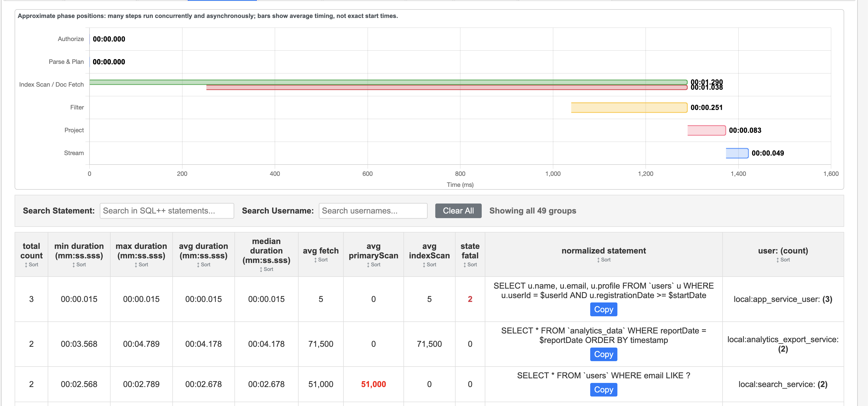The width and height of the screenshot is (868, 406).
Task: Focus the Search Statement input field
Action: click(x=167, y=211)
